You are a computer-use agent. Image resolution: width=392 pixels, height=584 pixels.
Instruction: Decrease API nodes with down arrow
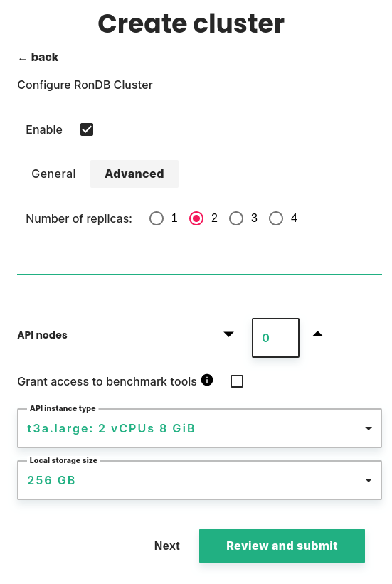(228, 334)
